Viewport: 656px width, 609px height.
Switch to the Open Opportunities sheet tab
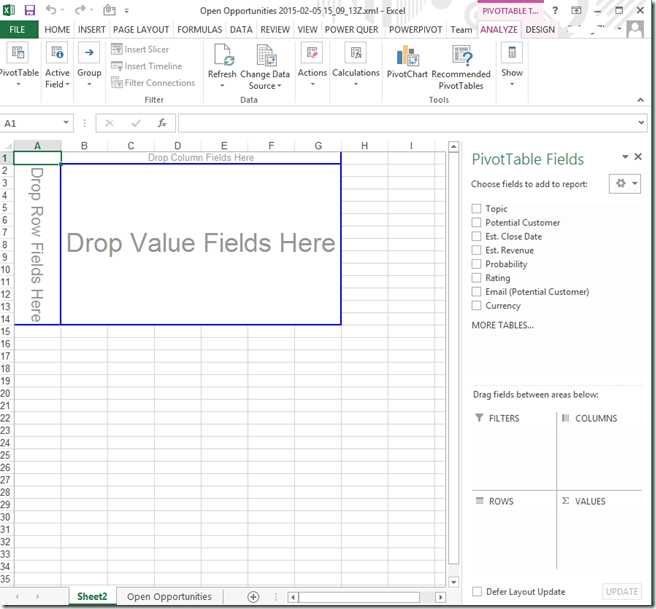click(x=169, y=597)
